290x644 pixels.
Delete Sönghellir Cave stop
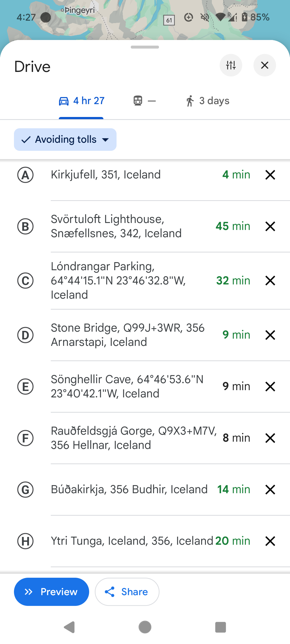(270, 386)
